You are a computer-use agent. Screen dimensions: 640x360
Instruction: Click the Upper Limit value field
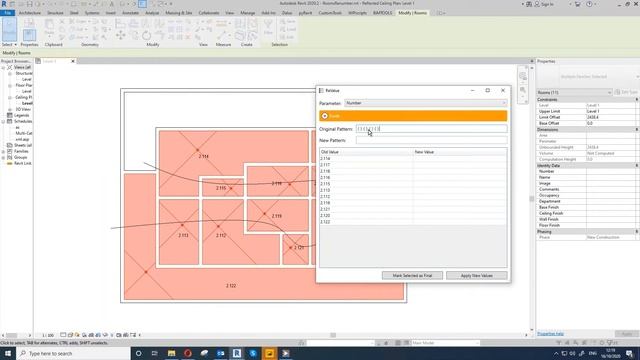pos(612,111)
